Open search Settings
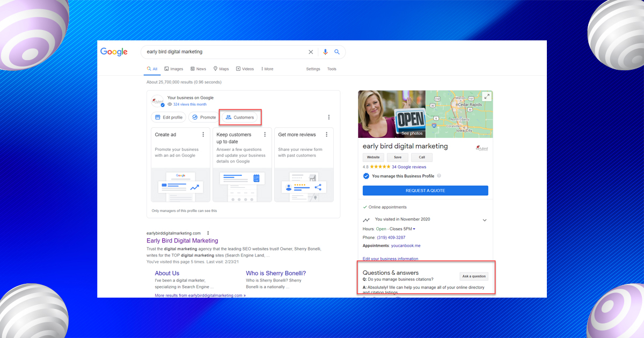Image resolution: width=644 pixels, height=338 pixels. (x=313, y=69)
